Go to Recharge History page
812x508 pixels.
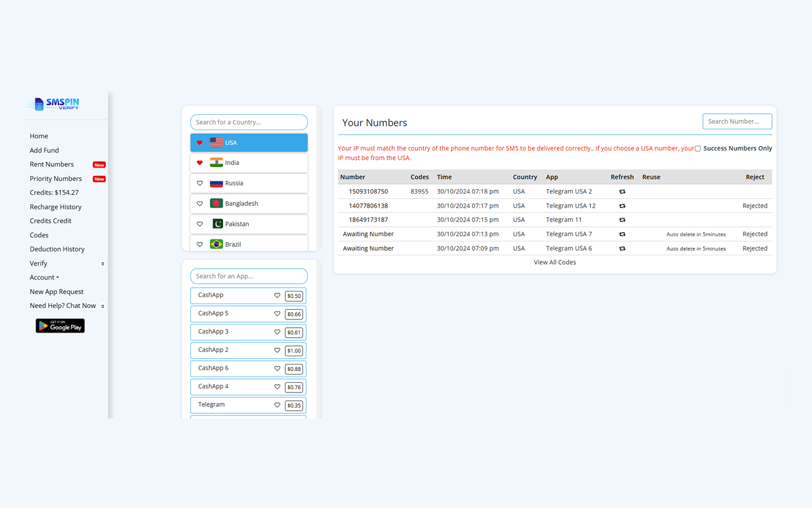pyautogui.click(x=55, y=207)
